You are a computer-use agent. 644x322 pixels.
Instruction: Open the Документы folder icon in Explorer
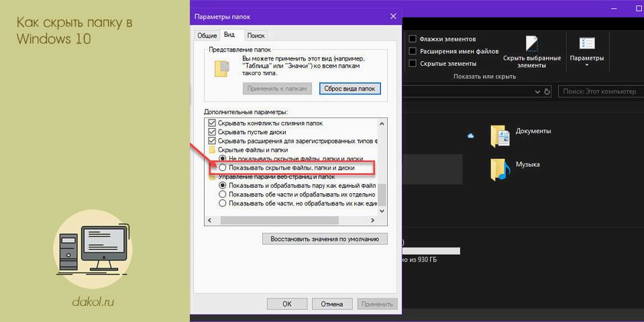click(500, 136)
